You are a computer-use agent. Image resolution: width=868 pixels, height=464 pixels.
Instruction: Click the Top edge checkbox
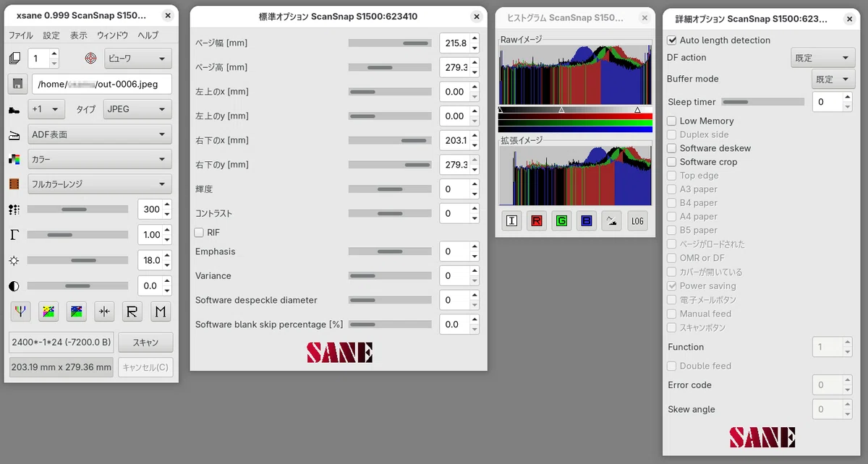[672, 176]
